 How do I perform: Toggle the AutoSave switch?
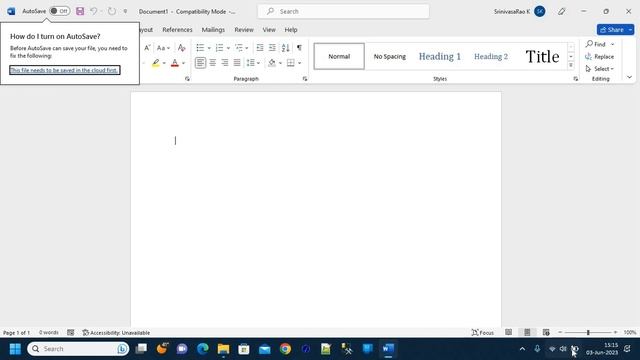click(x=60, y=11)
